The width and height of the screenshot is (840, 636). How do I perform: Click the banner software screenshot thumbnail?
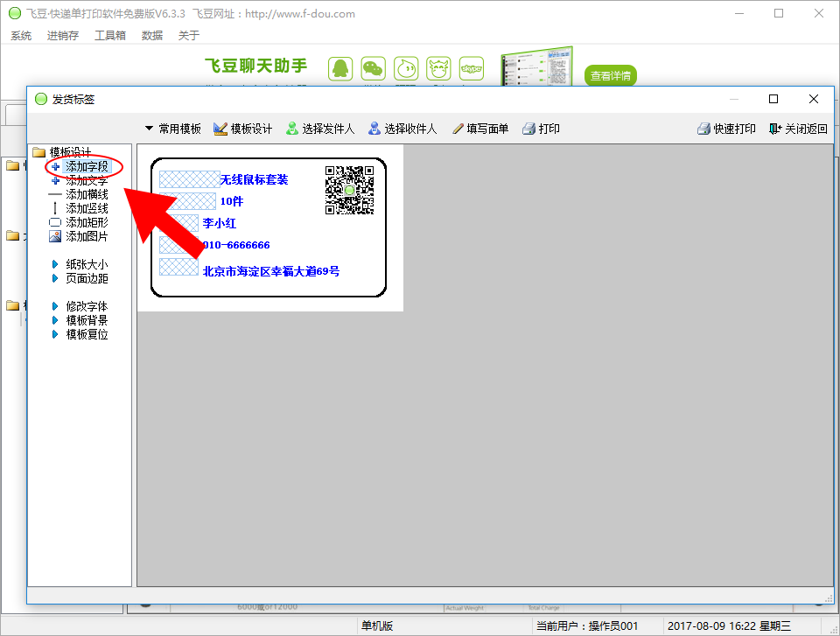click(x=537, y=67)
